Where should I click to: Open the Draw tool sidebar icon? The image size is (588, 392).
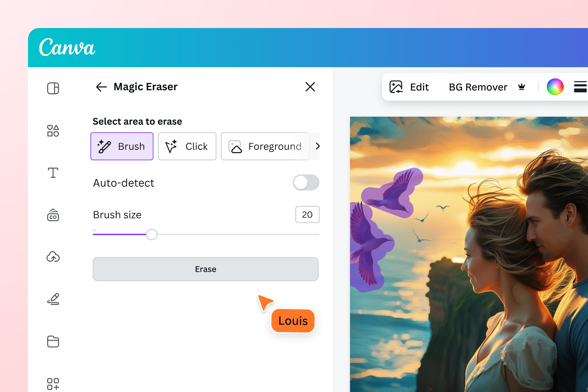coord(53,299)
